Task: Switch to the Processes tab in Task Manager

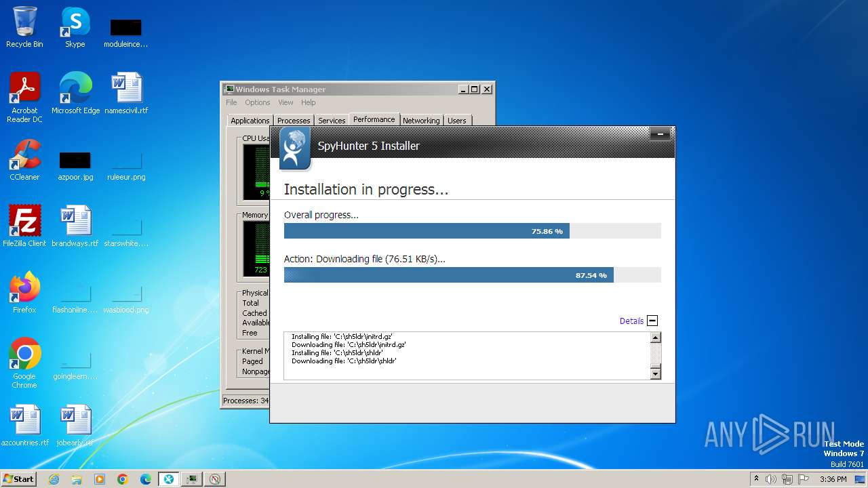Action: (x=294, y=121)
